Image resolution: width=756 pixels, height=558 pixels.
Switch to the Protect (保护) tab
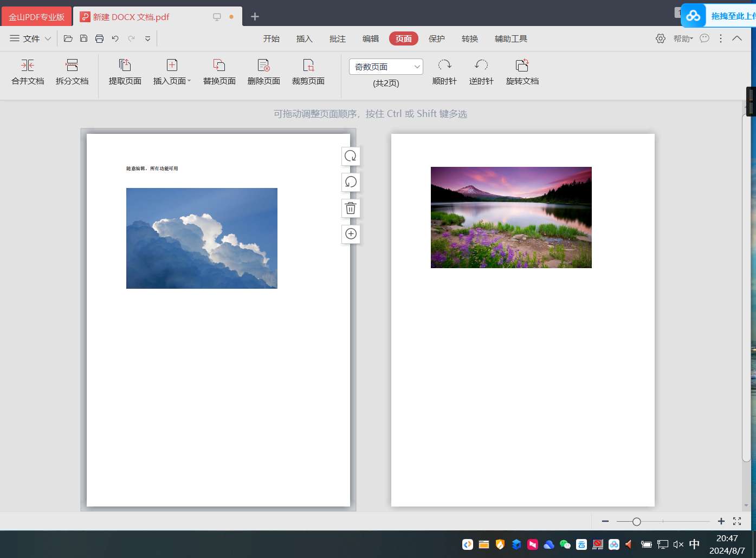pos(436,38)
